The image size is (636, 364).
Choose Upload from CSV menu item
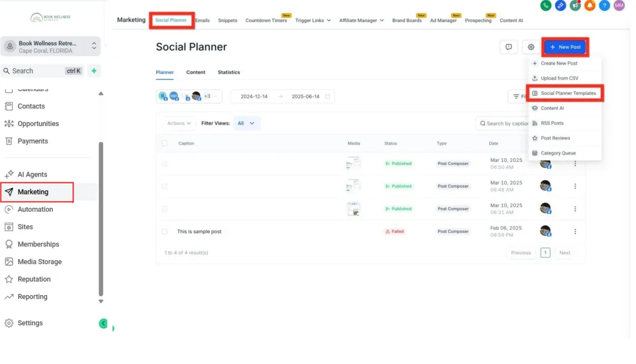click(x=564, y=78)
